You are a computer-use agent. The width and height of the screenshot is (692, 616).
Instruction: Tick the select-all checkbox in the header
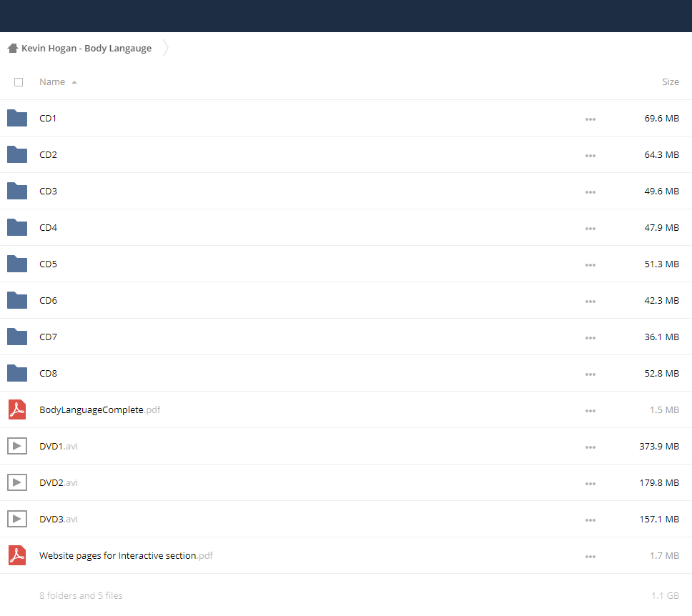click(19, 82)
